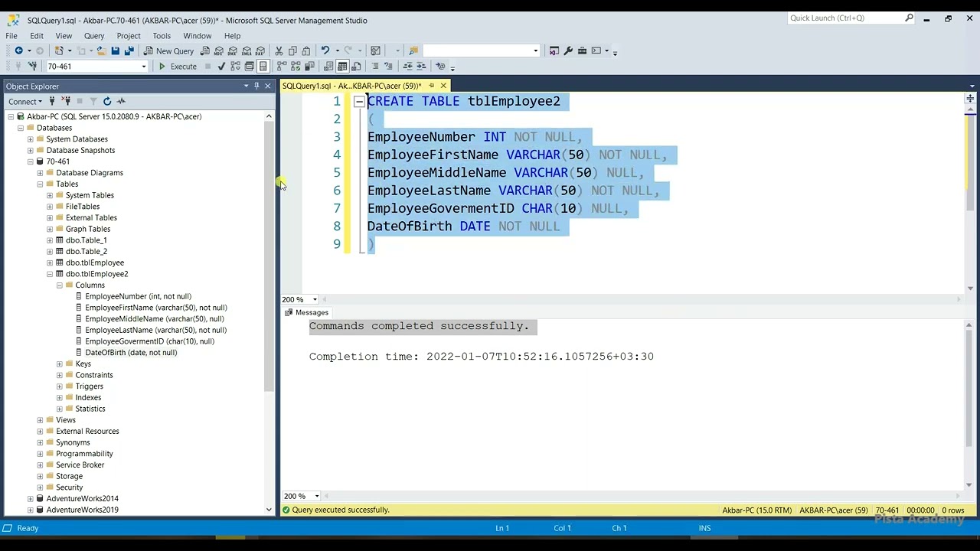
Task: Click the Disconnect plug icon in Object Explorer
Action: click(x=66, y=101)
